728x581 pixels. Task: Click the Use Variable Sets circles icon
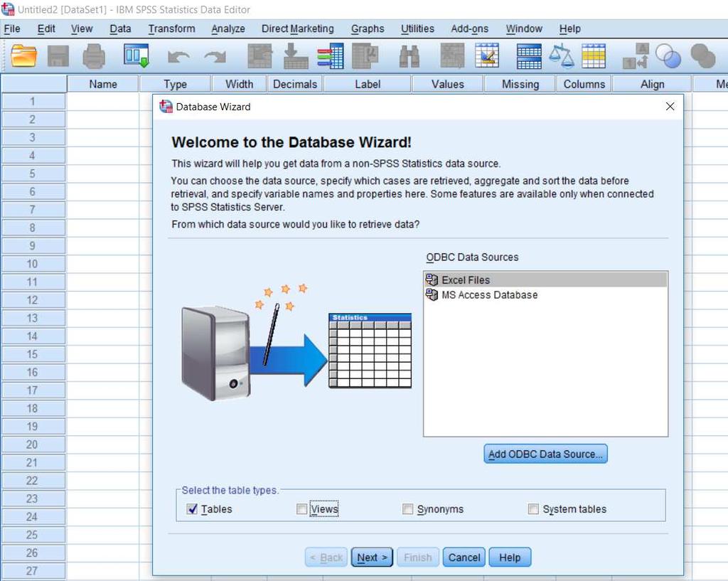coord(668,55)
